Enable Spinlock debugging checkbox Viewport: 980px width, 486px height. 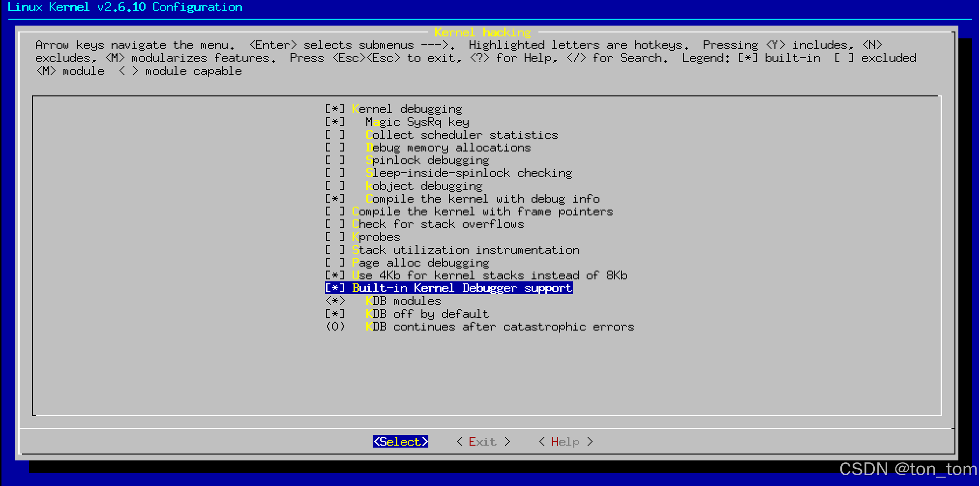pyautogui.click(x=335, y=160)
